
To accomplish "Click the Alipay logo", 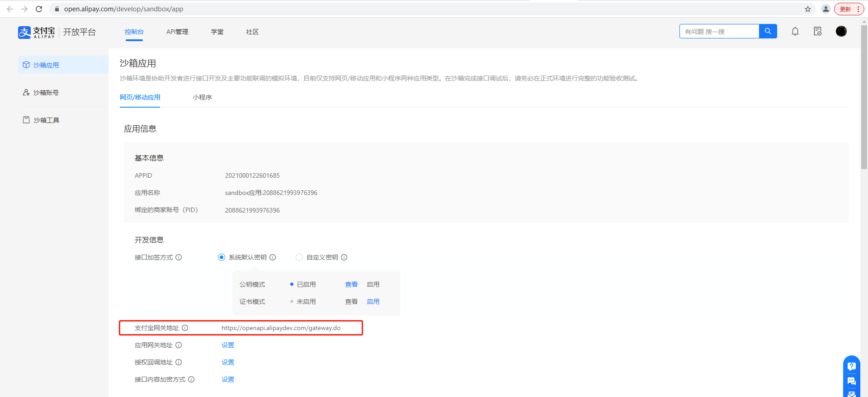I will click(x=36, y=32).
